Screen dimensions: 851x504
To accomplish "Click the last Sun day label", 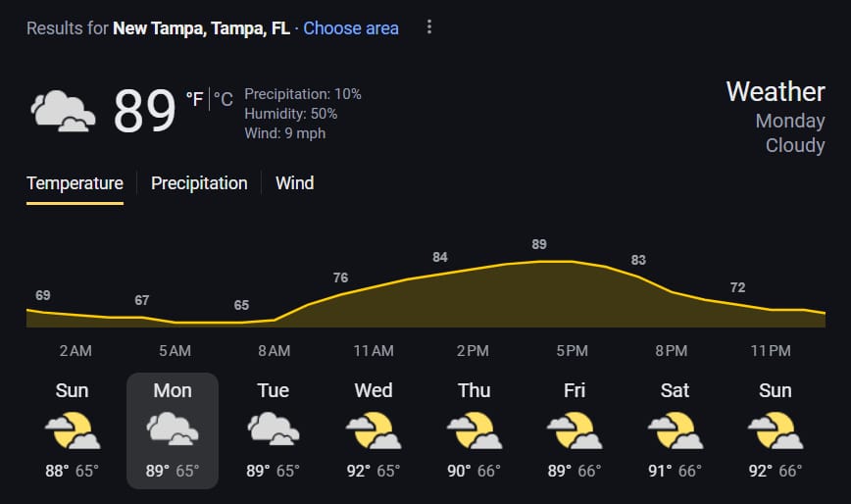I will pyautogui.click(x=775, y=390).
